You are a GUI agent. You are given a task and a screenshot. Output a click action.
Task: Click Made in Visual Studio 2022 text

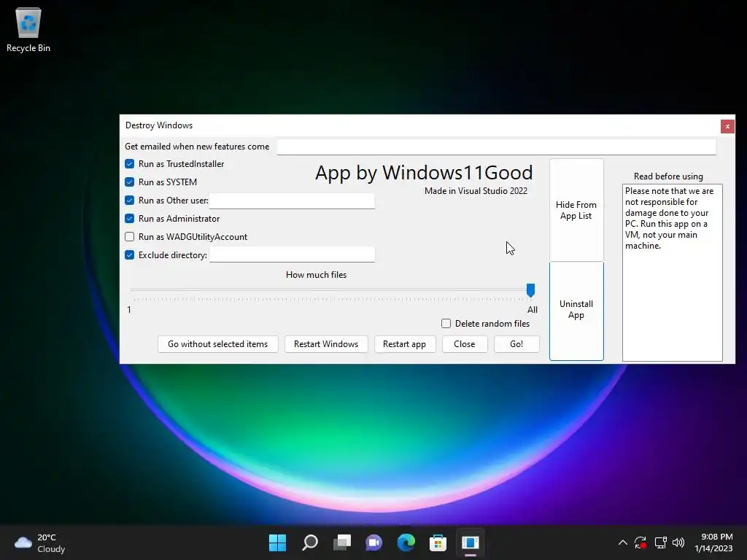[476, 191]
